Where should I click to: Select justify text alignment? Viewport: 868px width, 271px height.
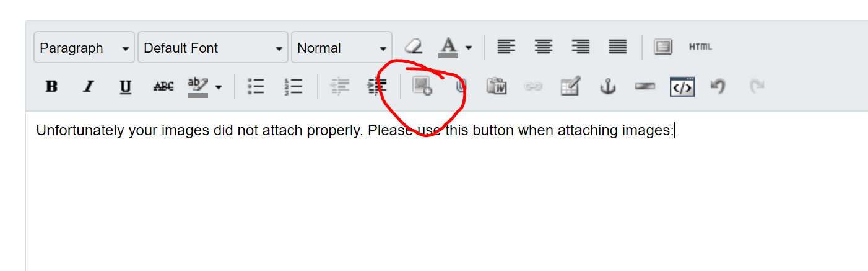618,47
